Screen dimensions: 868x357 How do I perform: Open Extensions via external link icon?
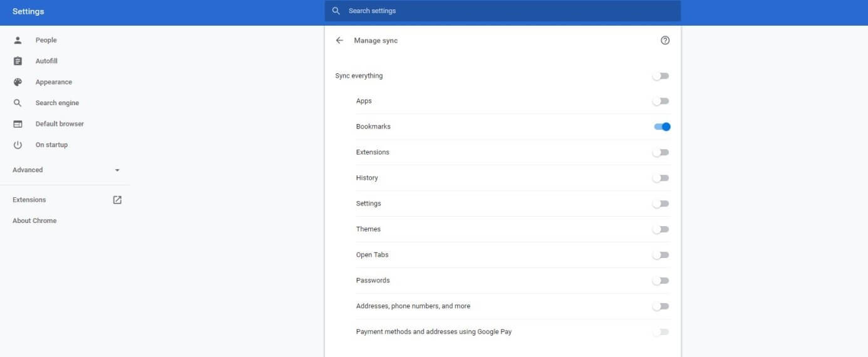[x=117, y=200]
